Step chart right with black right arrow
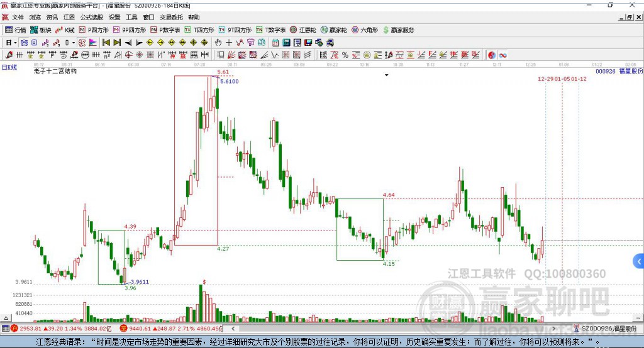Image resolution: width=644 pixels, height=348 pixels. (139, 43)
